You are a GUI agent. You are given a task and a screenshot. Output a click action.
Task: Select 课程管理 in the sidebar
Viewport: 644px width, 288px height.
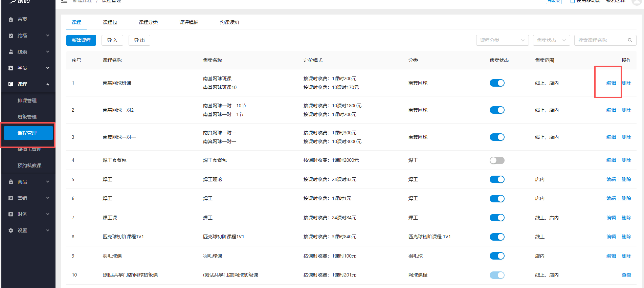(28, 133)
